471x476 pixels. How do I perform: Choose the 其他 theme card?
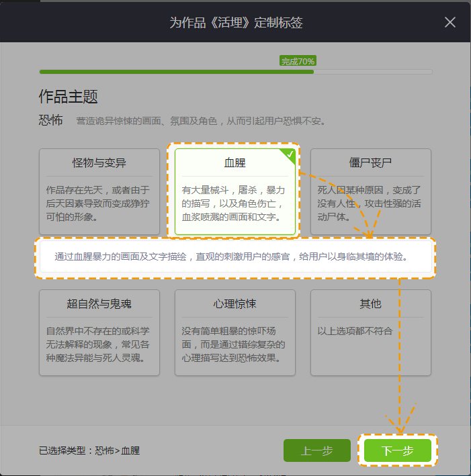point(370,332)
